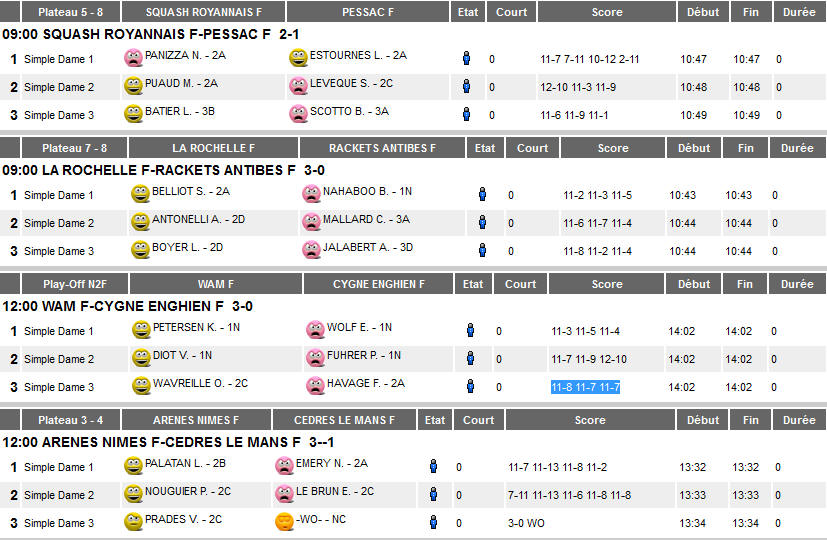The width and height of the screenshot is (827, 540).
Task: Click highlighted score 11-8 11-7 11-7
Action: pyautogui.click(x=585, y=387)
